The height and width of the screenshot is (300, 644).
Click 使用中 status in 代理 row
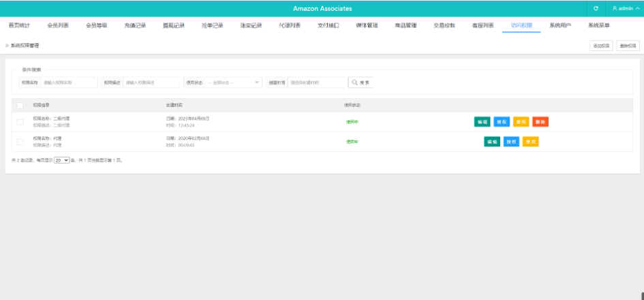(352, 142)
